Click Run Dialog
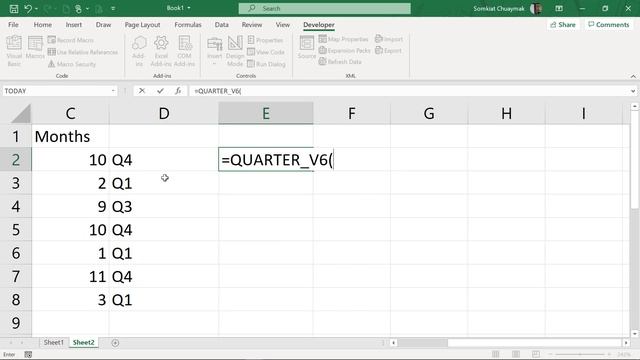Image resolution: width=640 pixels, height=360 pixels. (266, 64)
